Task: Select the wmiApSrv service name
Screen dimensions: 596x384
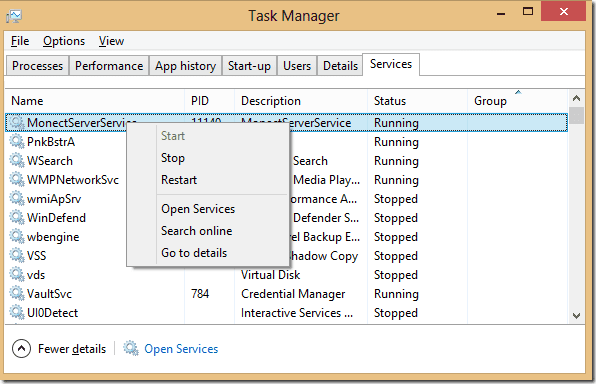Action: (54, 199)
